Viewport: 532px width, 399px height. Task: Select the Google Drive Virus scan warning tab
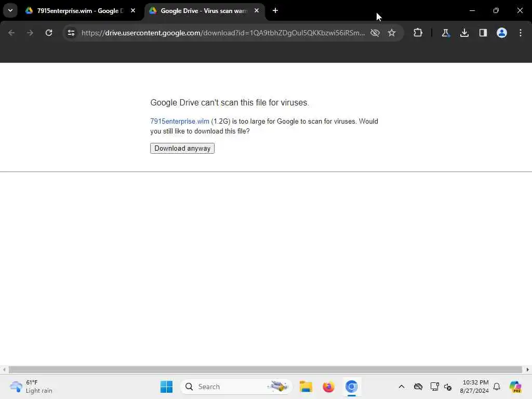tap(204, 10)
